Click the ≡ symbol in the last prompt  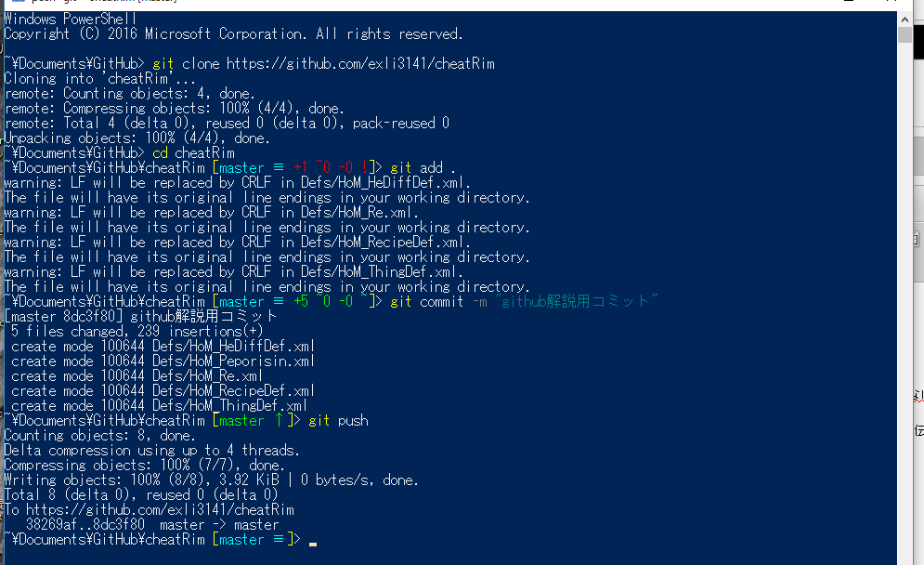pos(279,539)
